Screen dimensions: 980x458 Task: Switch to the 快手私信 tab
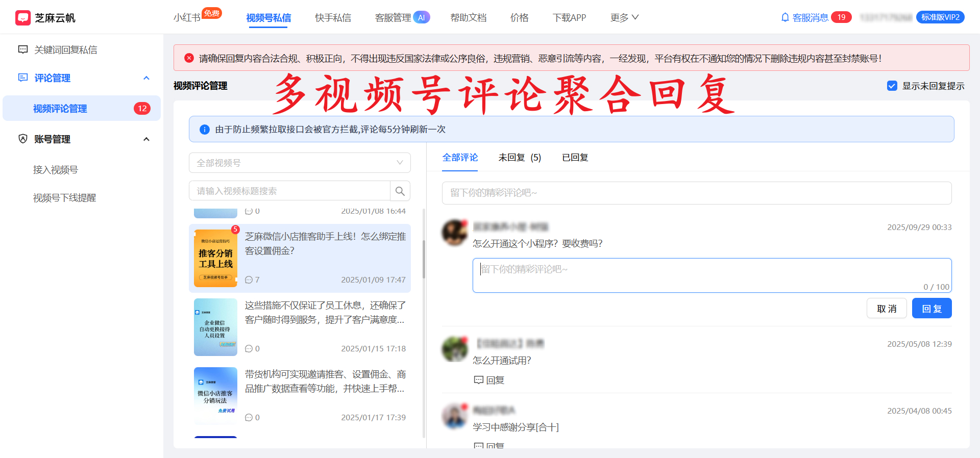coord(333,18)
